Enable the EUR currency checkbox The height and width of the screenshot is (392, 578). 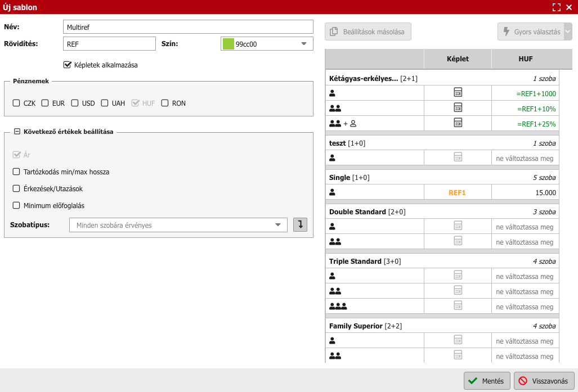tap(46, 103)
